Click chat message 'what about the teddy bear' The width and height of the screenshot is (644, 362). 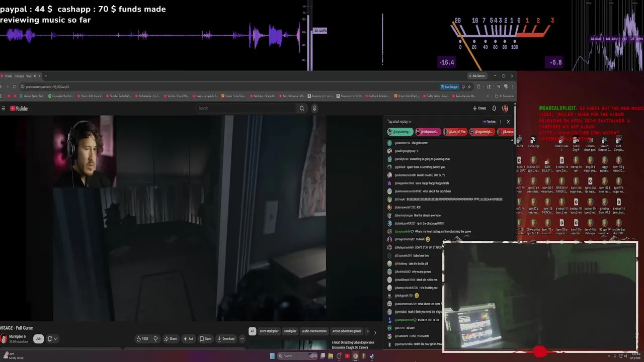(437, 192)
